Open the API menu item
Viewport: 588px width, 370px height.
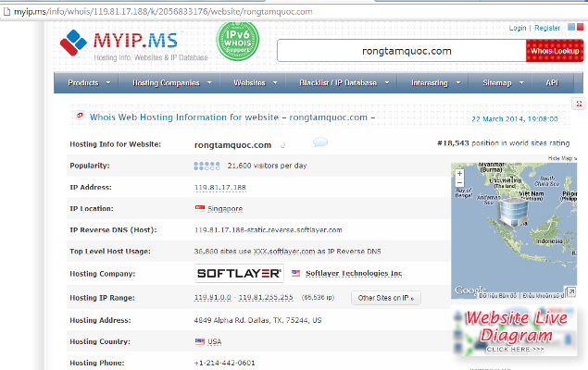(552, 83)
